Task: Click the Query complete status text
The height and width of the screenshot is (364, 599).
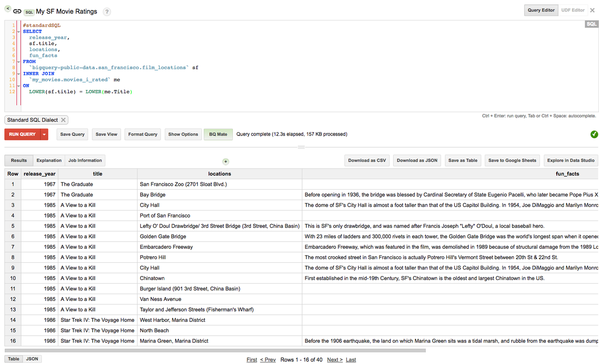Action: coord(292,134)
